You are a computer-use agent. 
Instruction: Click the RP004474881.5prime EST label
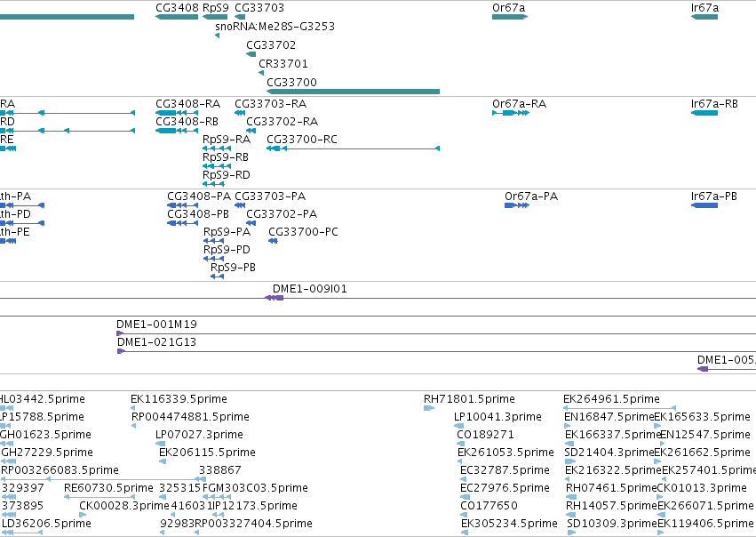pos(190,417)
